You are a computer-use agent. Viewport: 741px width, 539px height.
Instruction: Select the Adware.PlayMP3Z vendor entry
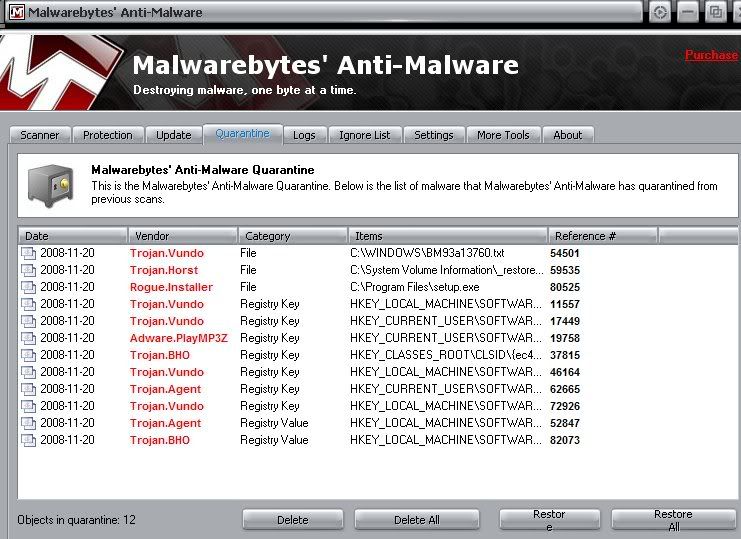[179, 338]
